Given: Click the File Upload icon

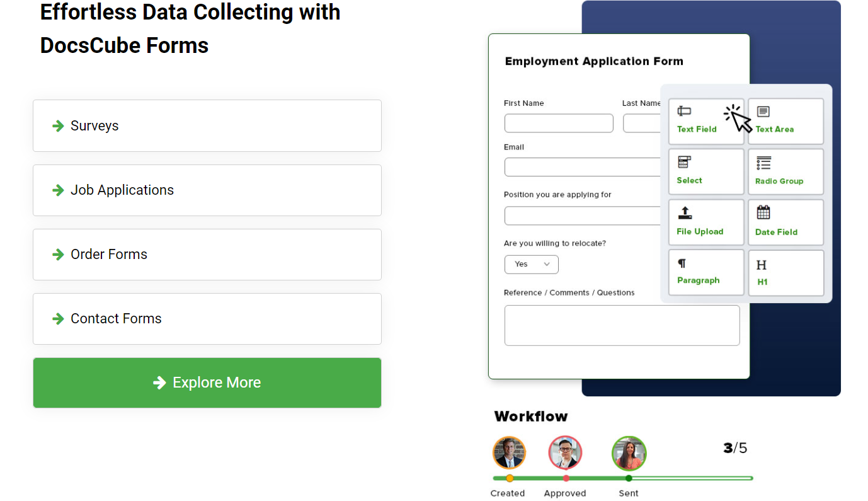Looking at the screenshot, I should tap(685, 213).
